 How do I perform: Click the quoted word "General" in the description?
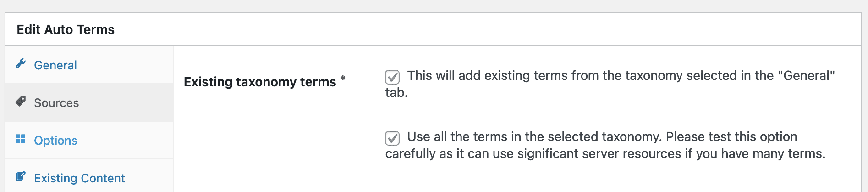coord(806,76)
